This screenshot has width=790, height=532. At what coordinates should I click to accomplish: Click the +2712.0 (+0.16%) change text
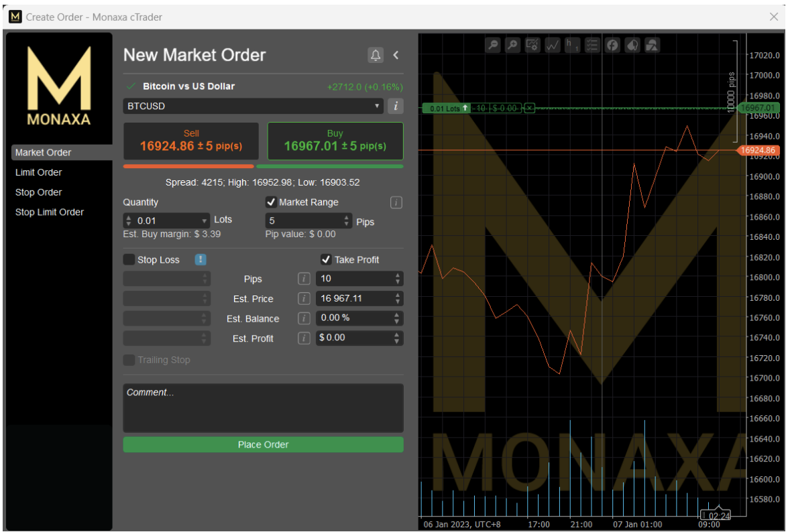click(x=365, y=87)
